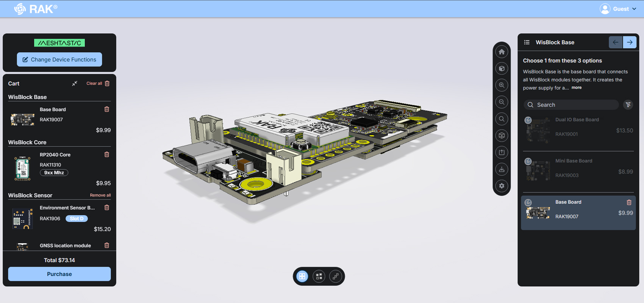The image size is (644, 303).
Task: Zoom in on the 3D model
Action: [502, 85]
